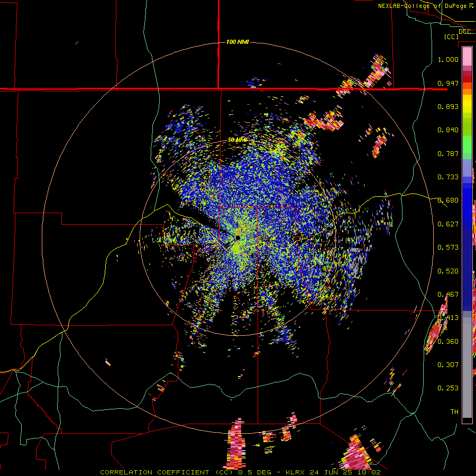Click the NEXLAB-College of DuPage watermark text

[x=425, y=6]
